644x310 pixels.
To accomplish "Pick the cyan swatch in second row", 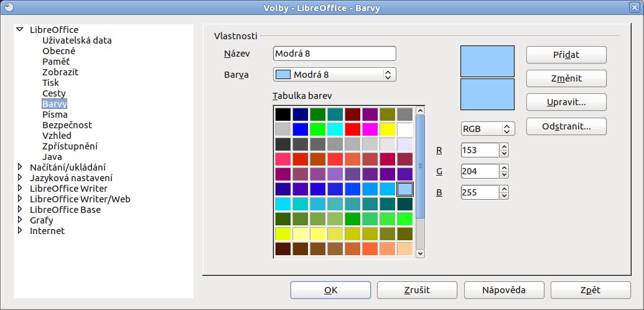I will tap(335, 129).
